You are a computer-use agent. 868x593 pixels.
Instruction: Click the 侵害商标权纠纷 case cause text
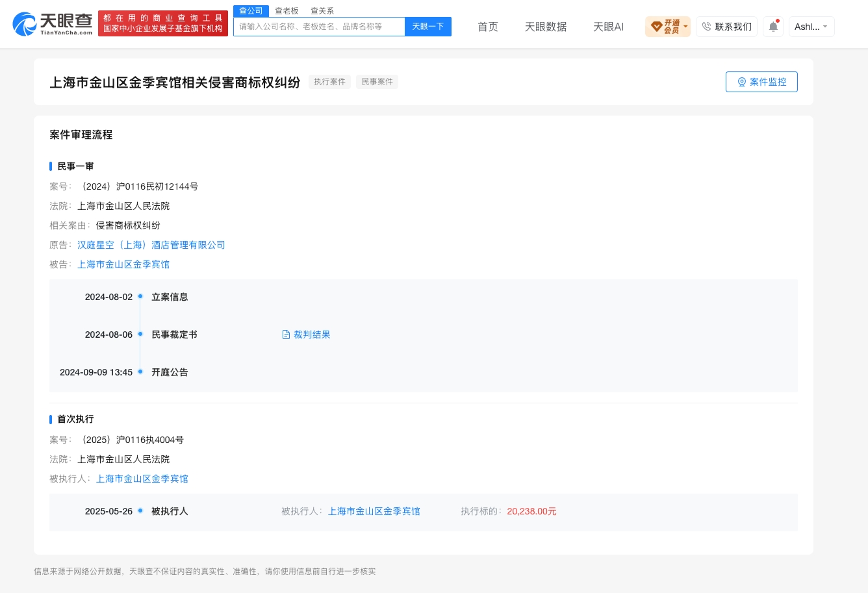128,225
